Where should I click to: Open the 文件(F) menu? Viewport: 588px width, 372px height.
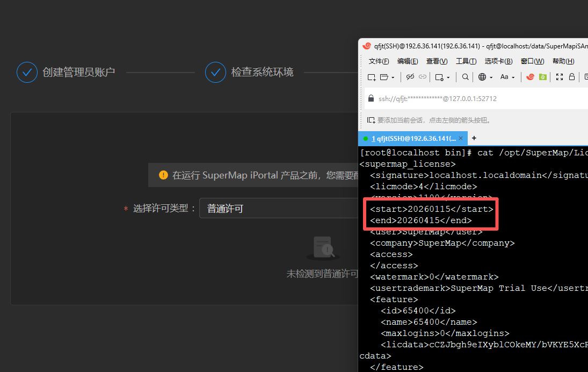coord(379,61)
